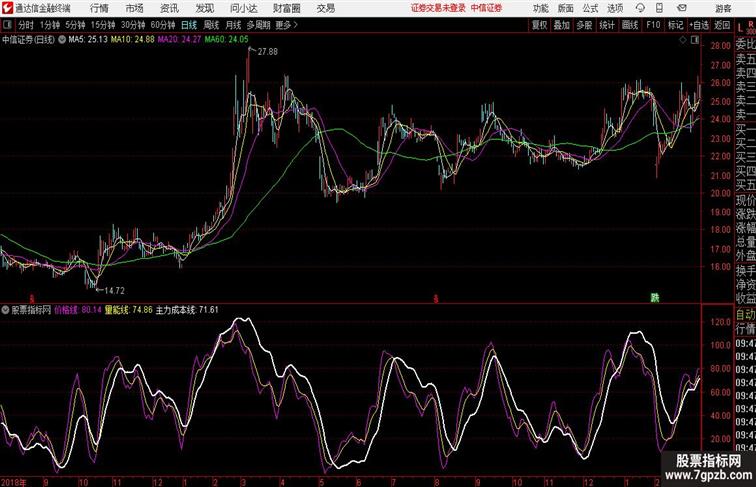The image size is (756, 487).
Task: Click the 通达信 red logo icon
Action: pyautogui.click(x=7, y=8)
